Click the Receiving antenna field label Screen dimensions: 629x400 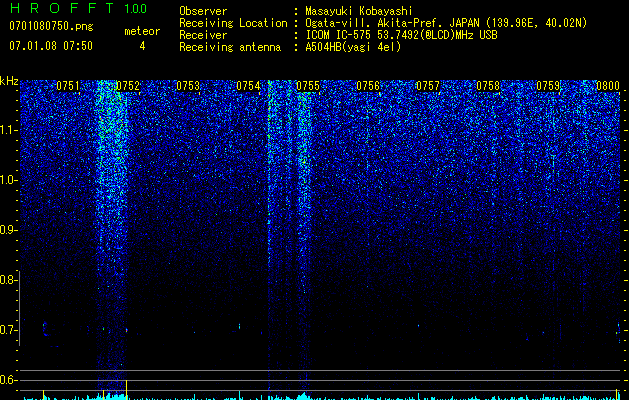[230, 47]
